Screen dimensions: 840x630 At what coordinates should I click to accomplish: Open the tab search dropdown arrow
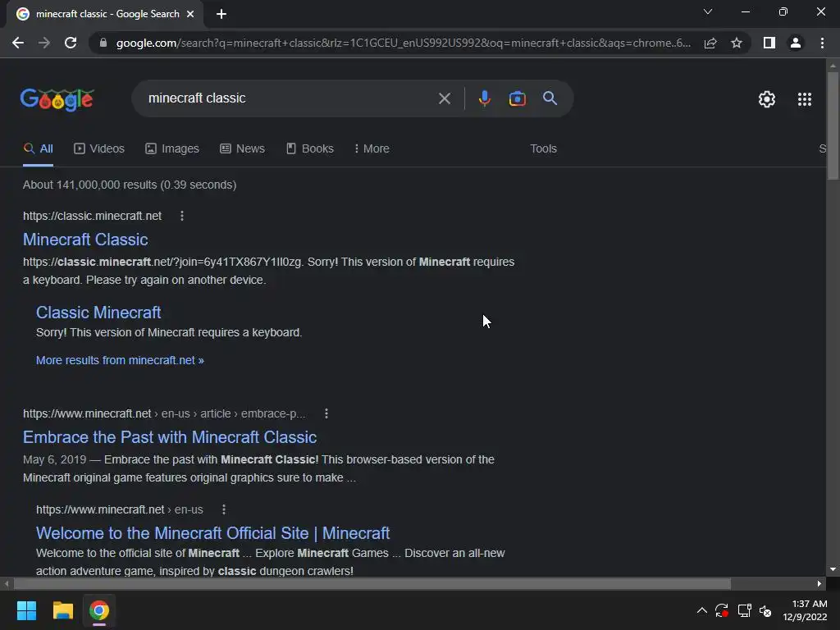[x=708, y=11]
